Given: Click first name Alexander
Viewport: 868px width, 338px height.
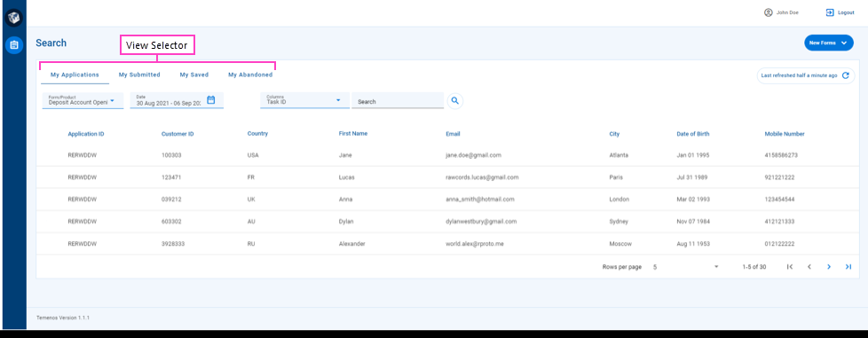Looking at the screenshot, I should coord(351,243).
